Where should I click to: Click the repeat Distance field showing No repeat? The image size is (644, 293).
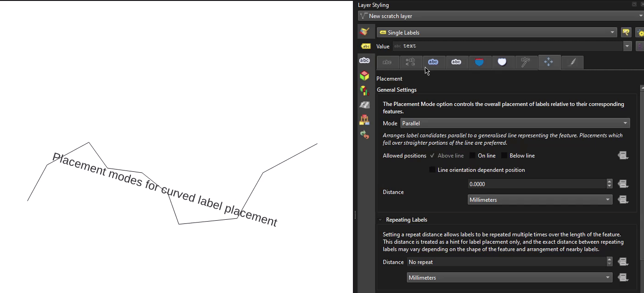506,262
